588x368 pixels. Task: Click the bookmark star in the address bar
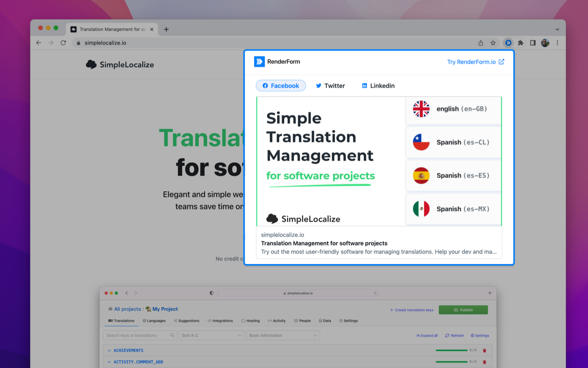[x=493, y=43]
